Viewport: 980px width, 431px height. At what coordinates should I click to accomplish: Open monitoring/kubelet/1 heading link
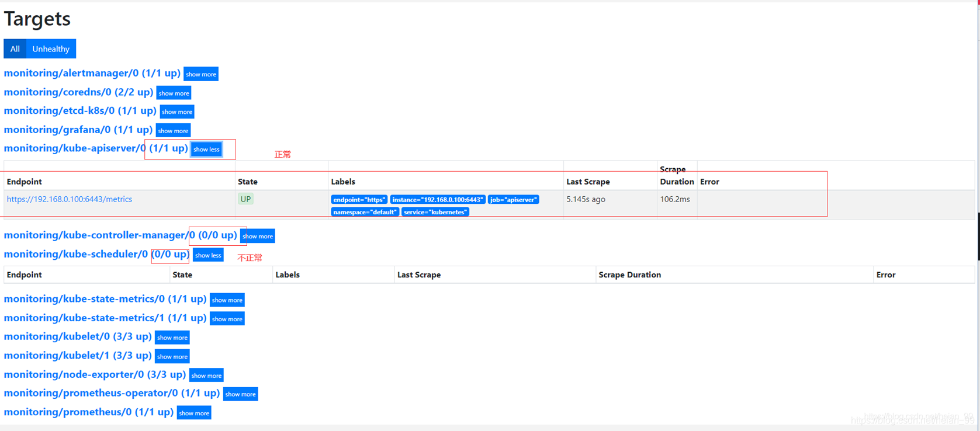[x=78, y=355]
